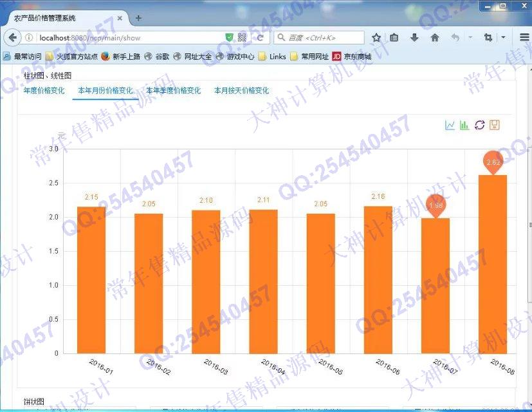Switch to 本年月份价格变化 tab
Image resolution: width=532 pixels, height=412 pixels.
[105, 91]
